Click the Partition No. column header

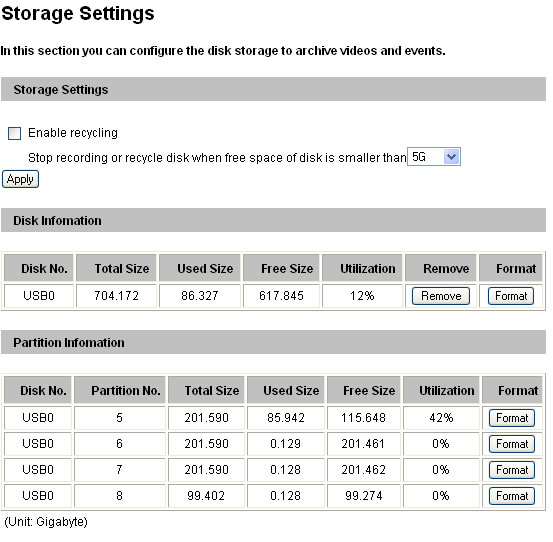tap(120, 390)
